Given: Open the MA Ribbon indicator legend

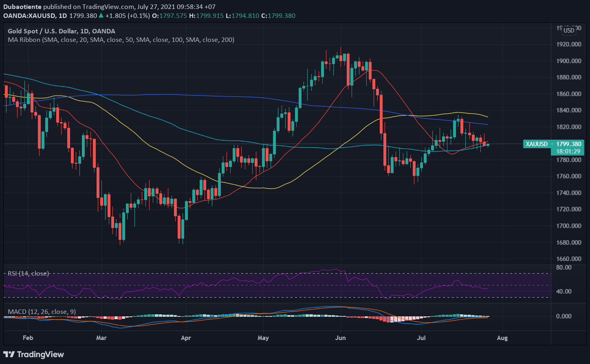Looking at the screenshot, I should pos(121,40).
